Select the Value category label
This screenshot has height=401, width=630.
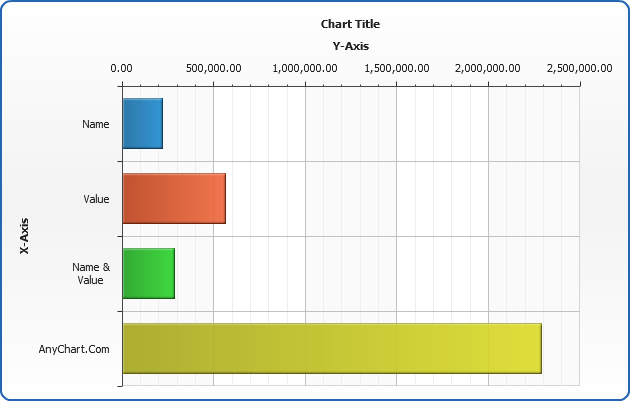96,199
